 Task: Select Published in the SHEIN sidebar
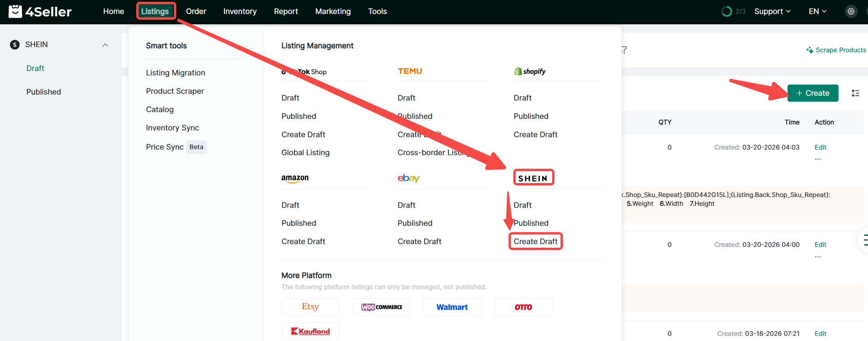[43, 92]
